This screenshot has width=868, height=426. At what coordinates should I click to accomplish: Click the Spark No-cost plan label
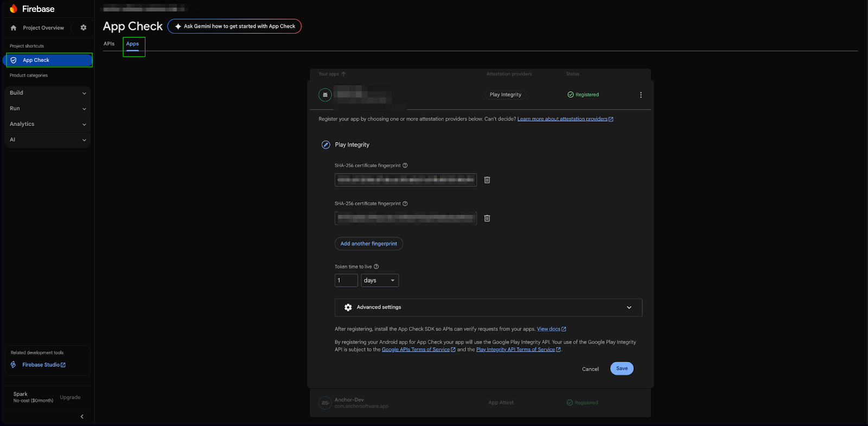33,397
